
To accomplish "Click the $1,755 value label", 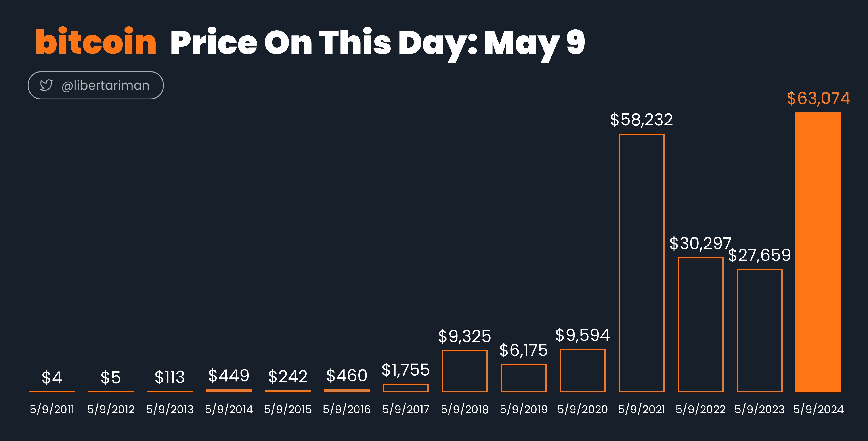I will click(406, 370).
